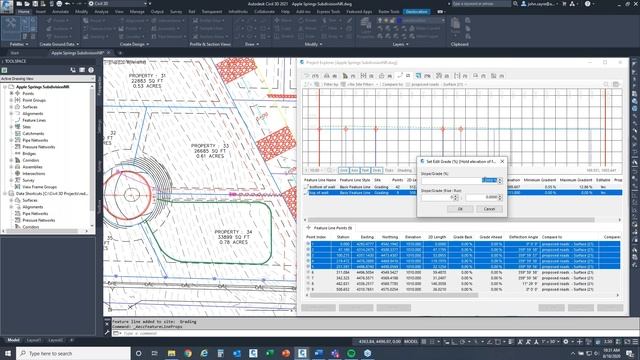Click the Grade Ahead column header

[491, 237]
